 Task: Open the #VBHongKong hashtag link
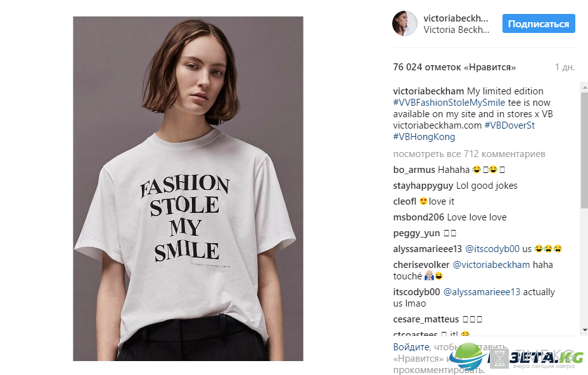click(x=424, y=136)
